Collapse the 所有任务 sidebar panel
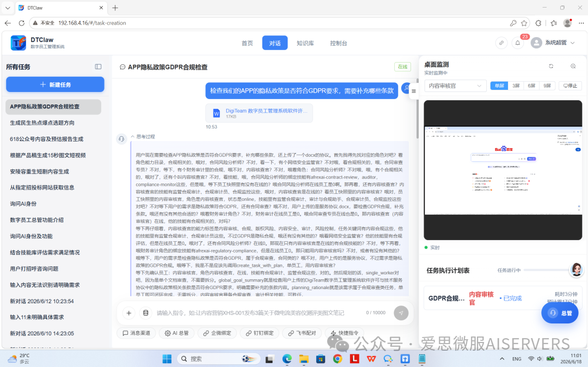This screenshot has height=367, width=588. pos(98,67)
